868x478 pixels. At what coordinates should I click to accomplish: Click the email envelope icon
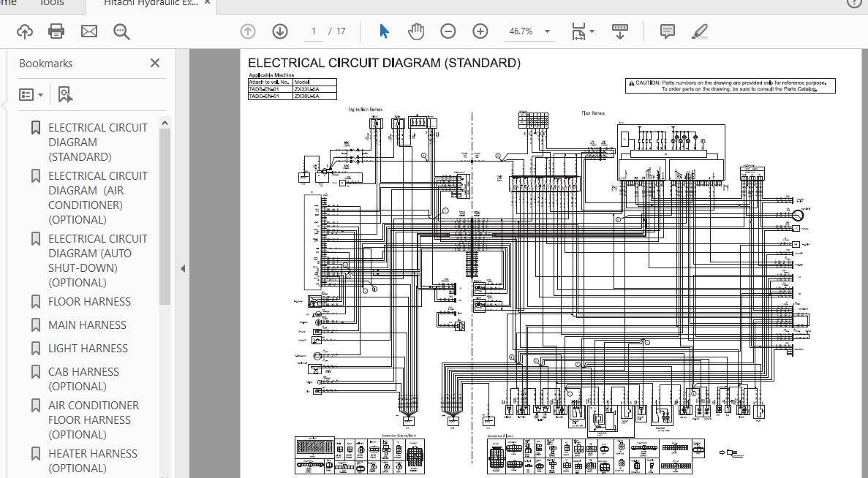[88, 31]
